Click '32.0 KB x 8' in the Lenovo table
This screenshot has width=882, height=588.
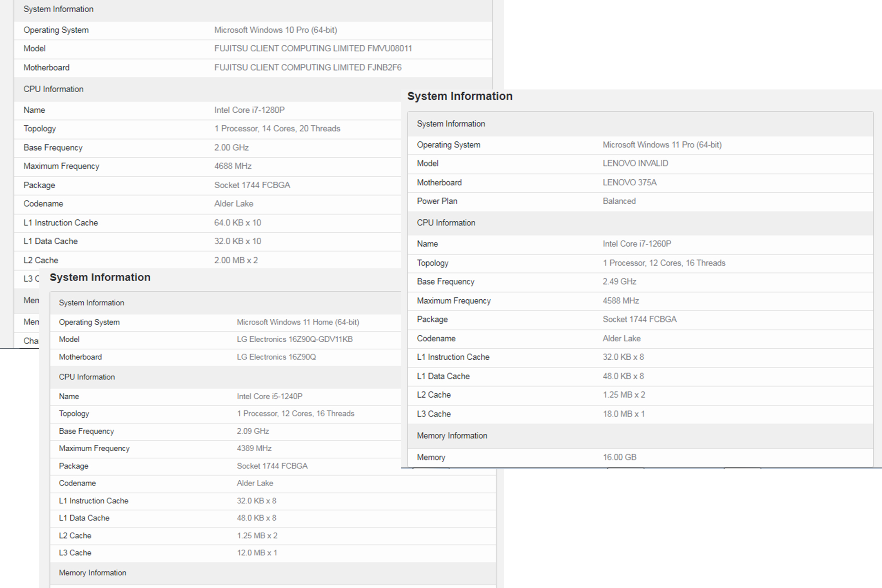(x=623, y=357)
